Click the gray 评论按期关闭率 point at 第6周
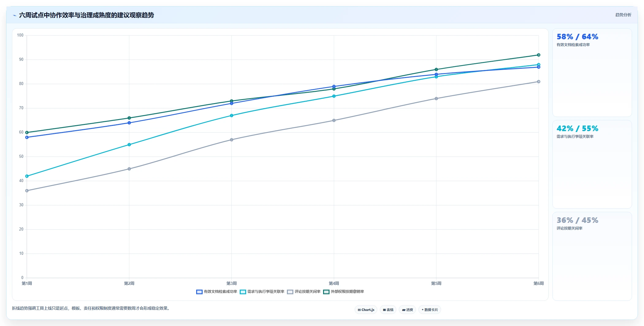The image size is (644, 326). click(x=539, y=82)
